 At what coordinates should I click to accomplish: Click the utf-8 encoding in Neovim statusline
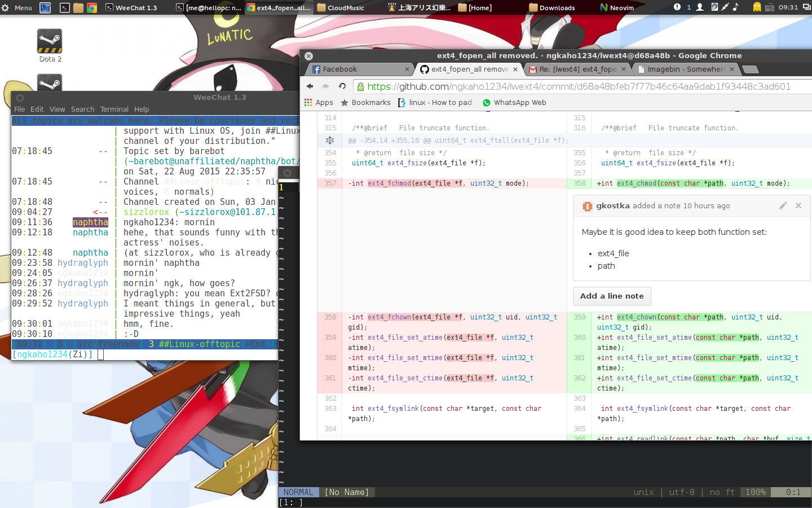coord(682,492)
